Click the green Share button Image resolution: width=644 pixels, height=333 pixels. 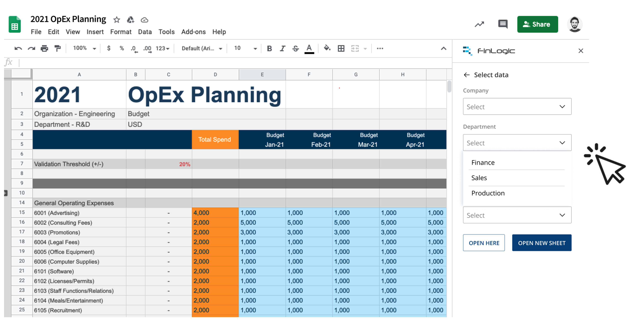click(538, 24)
